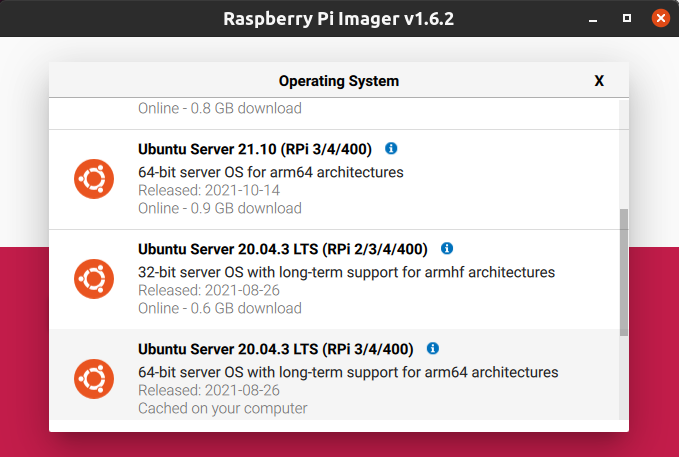Image resolution: width=679 pixels, height=457 pixels.
Task: Minimize the Raspberry Pi Imager window
Action: point(593,19)
